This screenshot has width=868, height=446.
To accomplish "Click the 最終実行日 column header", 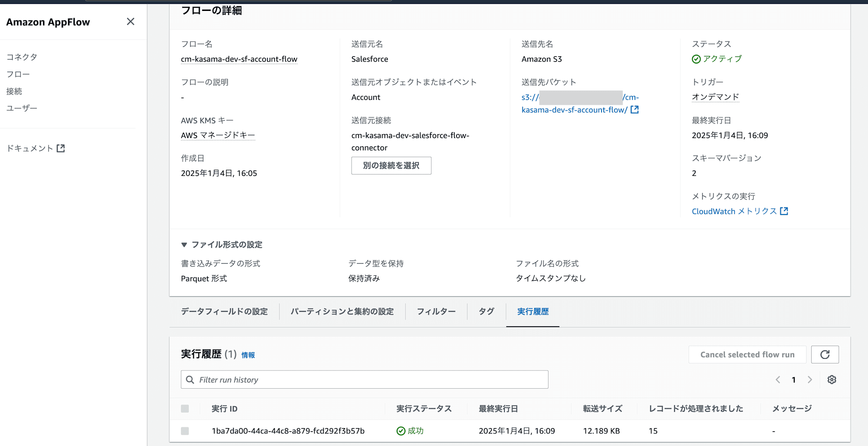I will [x=498, y=409].
